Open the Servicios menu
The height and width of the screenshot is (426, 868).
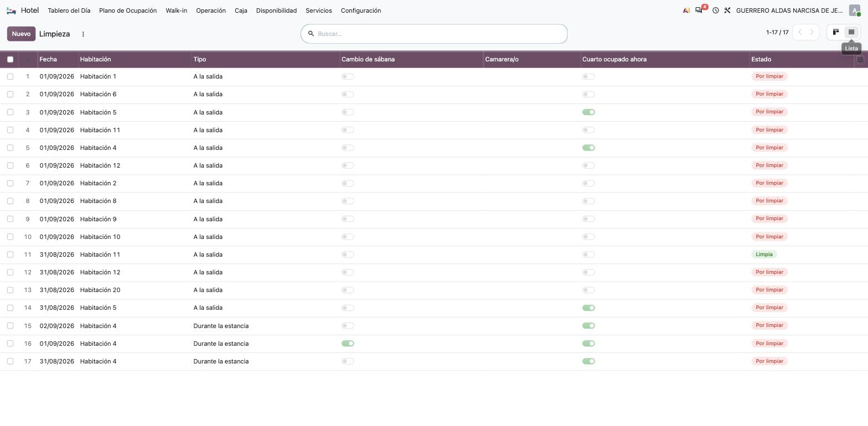tap(319, 11)
